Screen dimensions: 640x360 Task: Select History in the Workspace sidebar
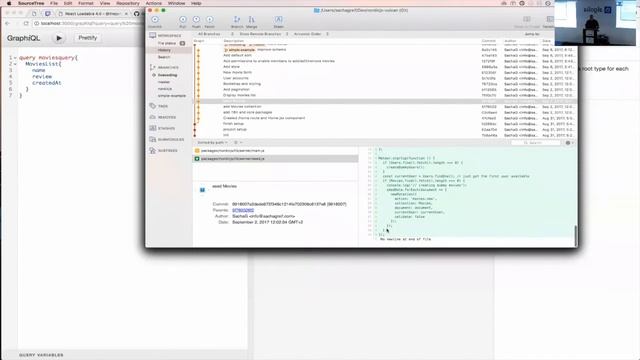[164, 50]
